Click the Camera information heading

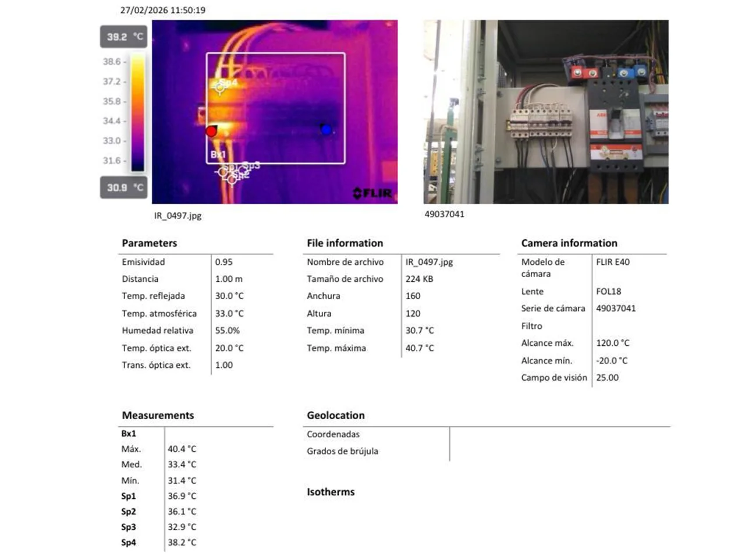click(x=569, y=243)
